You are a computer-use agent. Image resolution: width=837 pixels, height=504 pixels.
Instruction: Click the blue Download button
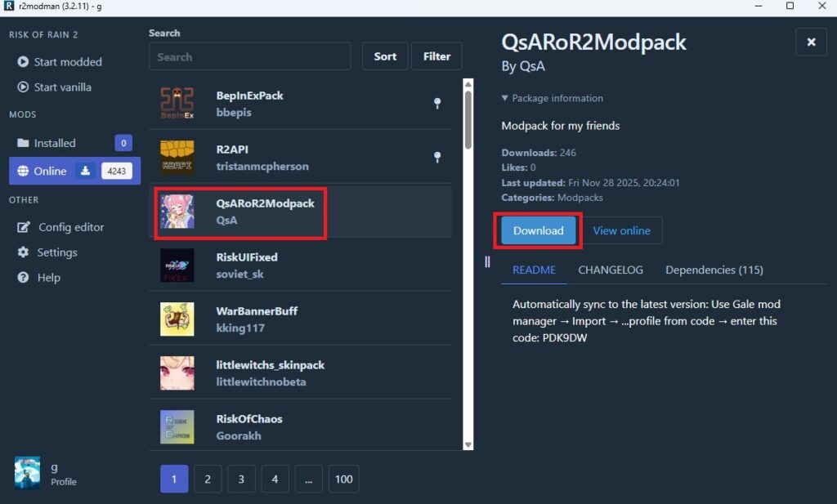538,230
